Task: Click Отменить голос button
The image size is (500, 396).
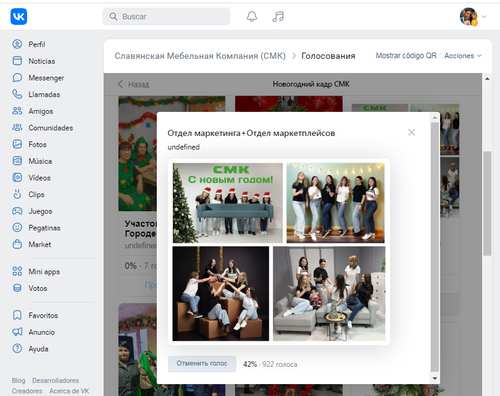Action: click(202, 363)
